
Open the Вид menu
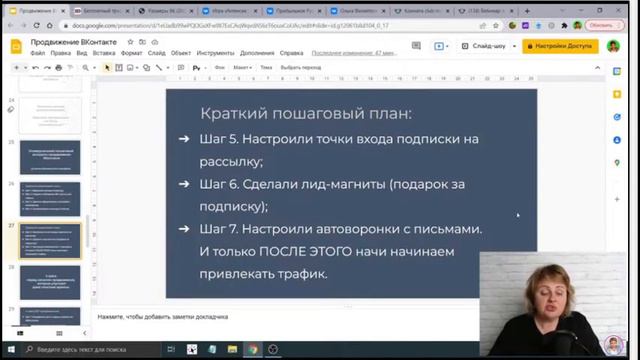pos(82,53)
